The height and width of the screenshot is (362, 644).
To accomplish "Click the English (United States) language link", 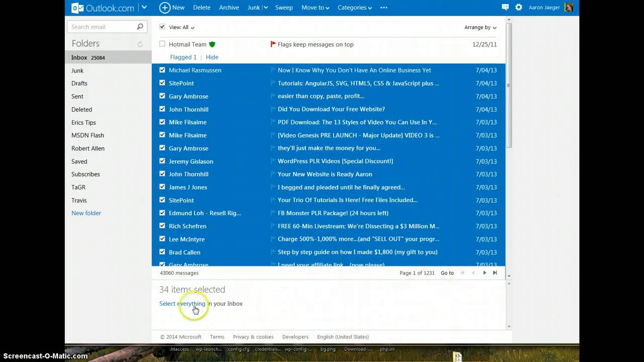I will (343, 337).
